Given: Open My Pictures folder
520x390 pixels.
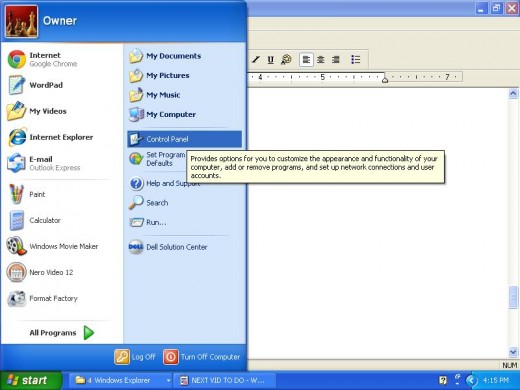Looking at the screenshot, I should pyautogui.click(x=184, y=75).
